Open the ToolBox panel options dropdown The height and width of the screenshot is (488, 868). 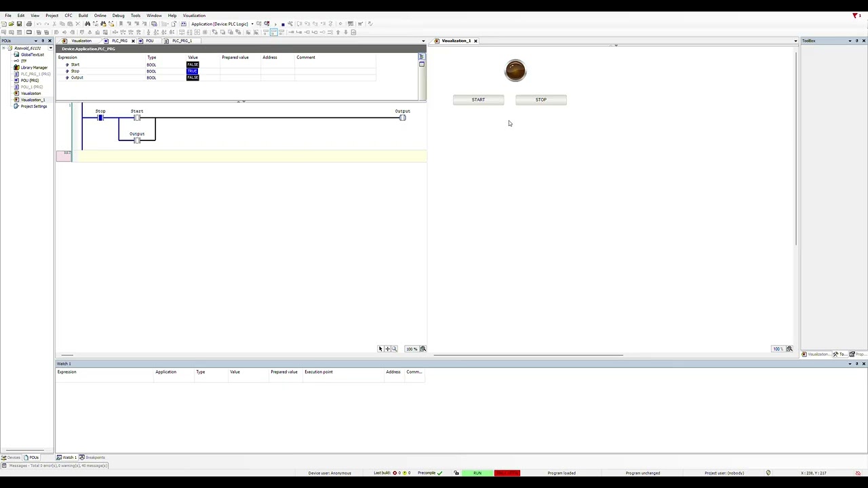tap(850, 41)
